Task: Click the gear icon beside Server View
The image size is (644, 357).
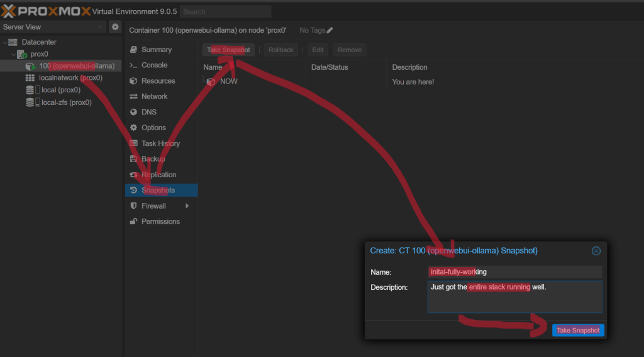Action: coord(114,27)
